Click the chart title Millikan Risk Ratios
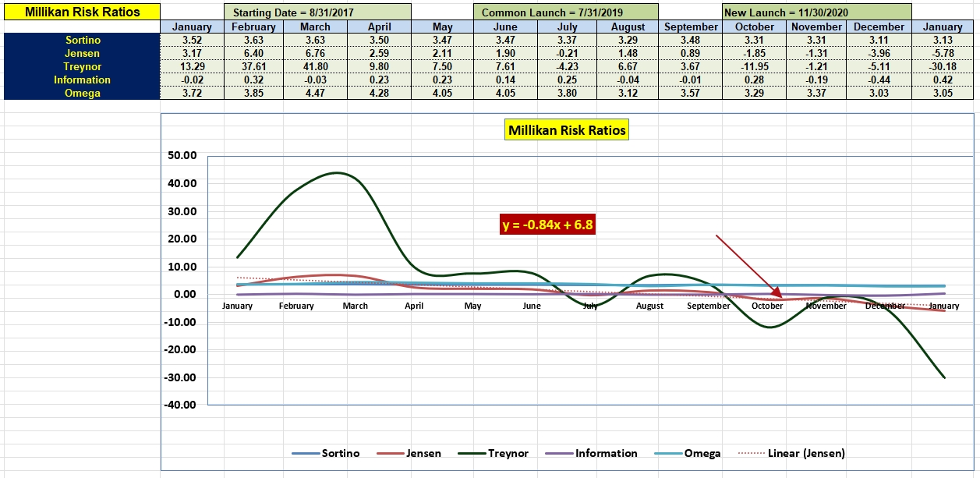This screenshot has width=980, height=478. 567,130
